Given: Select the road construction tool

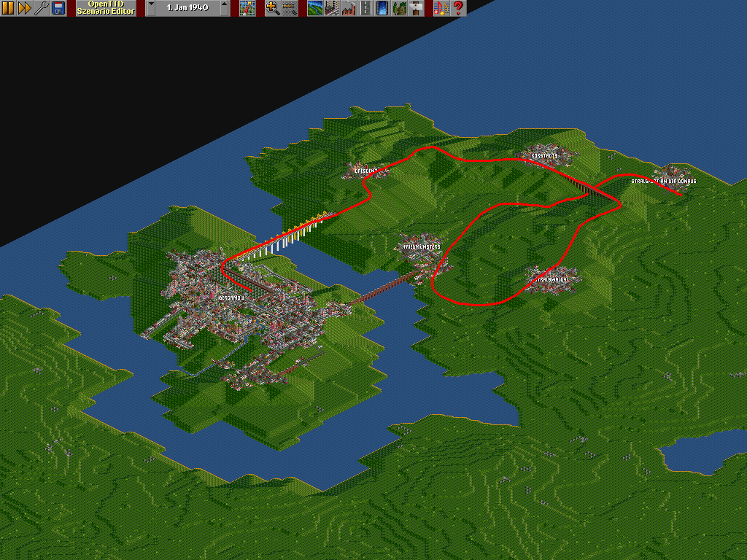Looking at the screenshot, I should click(365, 8).
